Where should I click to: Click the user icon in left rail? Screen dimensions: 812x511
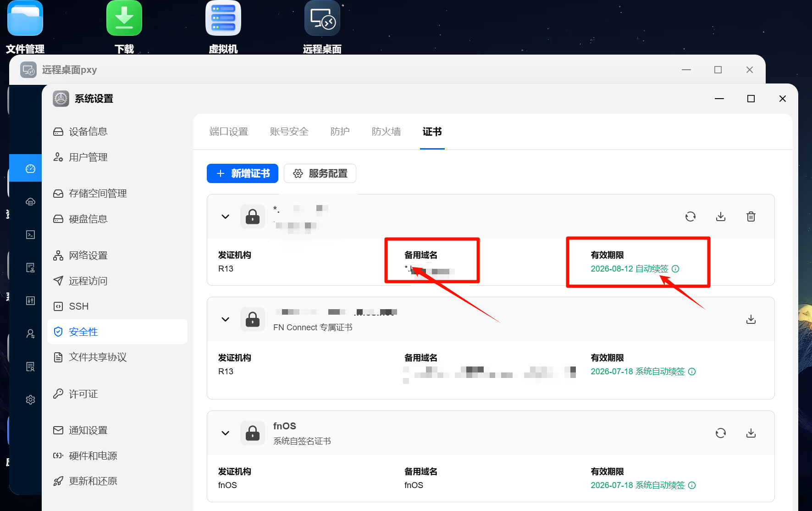click(30, 333)
